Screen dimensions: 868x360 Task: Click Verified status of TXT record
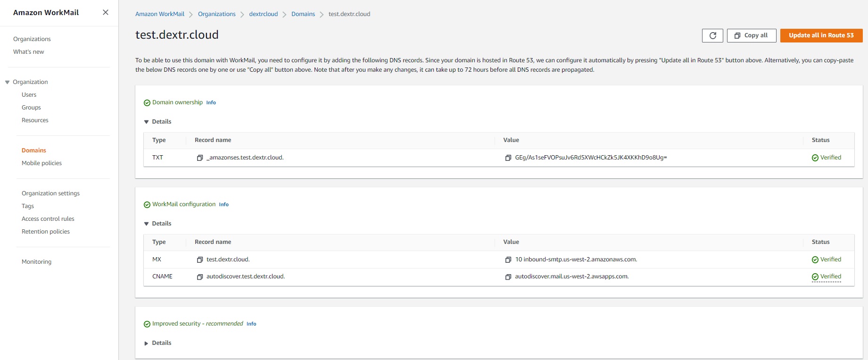click(x=827, y=158)
